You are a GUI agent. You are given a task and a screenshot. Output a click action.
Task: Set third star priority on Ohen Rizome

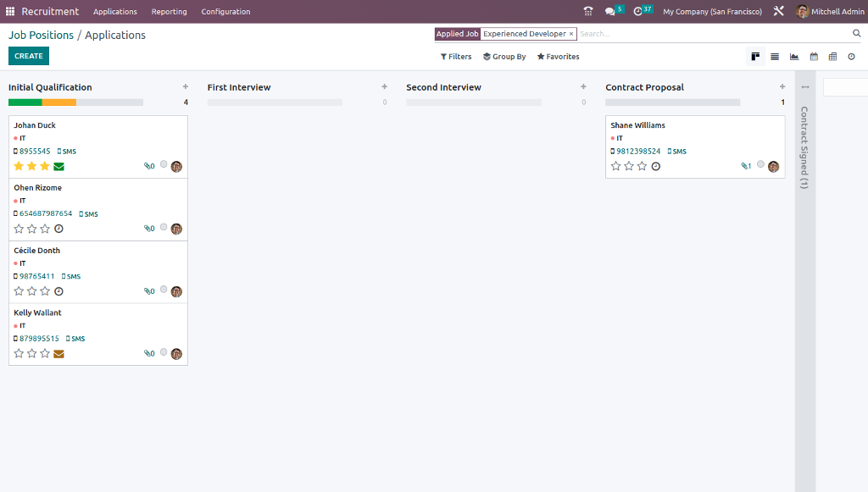[45, 229]
